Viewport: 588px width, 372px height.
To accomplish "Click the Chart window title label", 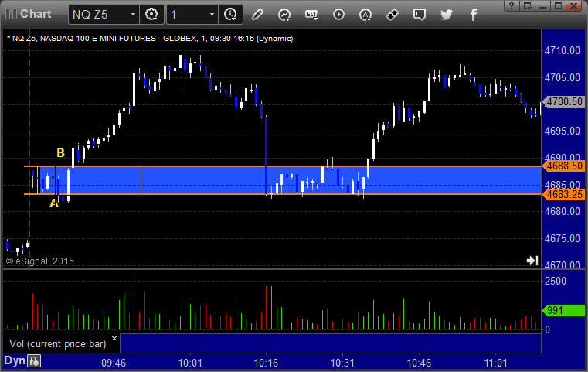I will [36, 14].
